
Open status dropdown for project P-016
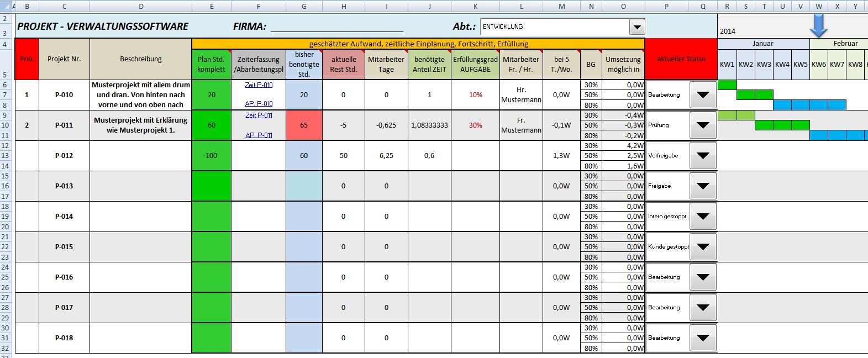pos(703,277)
